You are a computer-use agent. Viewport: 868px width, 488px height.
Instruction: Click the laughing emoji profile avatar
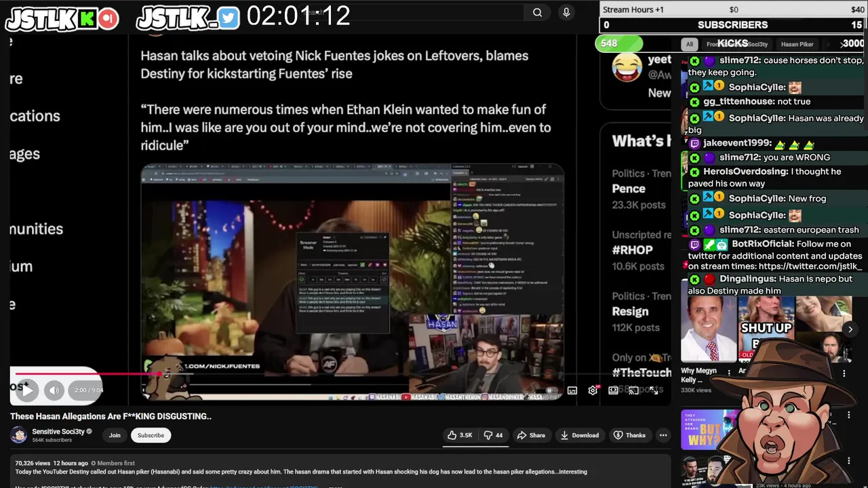click(627, 68)
